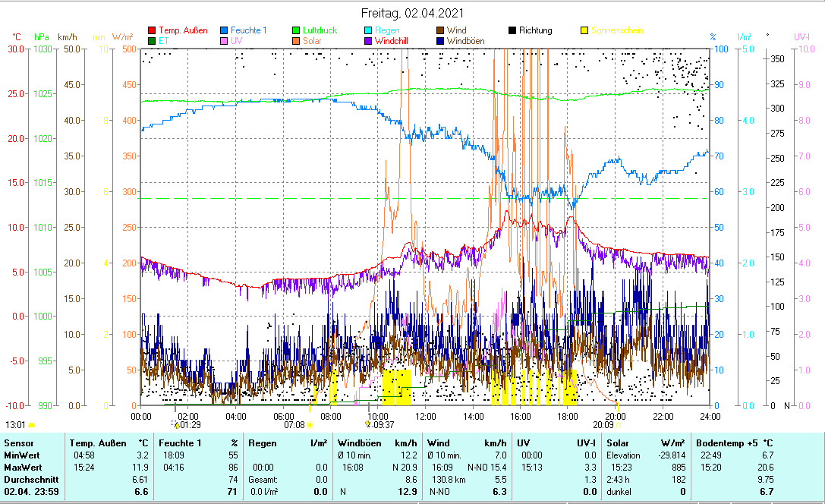The height and width of the screenshot is (504, 825).
Task: Click the red Temp. Außen legend square
Action: click(152, 30)
